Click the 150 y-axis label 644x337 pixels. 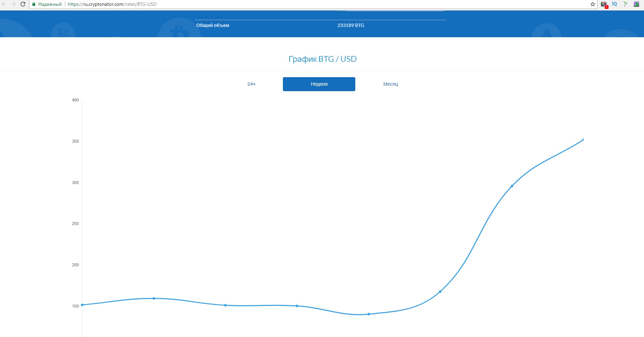click(75, 306)
